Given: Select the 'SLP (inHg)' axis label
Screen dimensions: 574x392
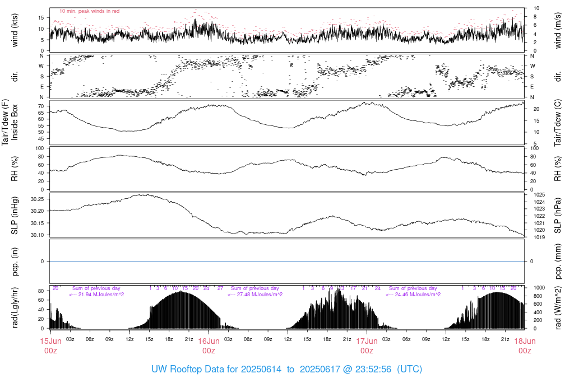Looking at the screenshot, I should tap(15, 216).
